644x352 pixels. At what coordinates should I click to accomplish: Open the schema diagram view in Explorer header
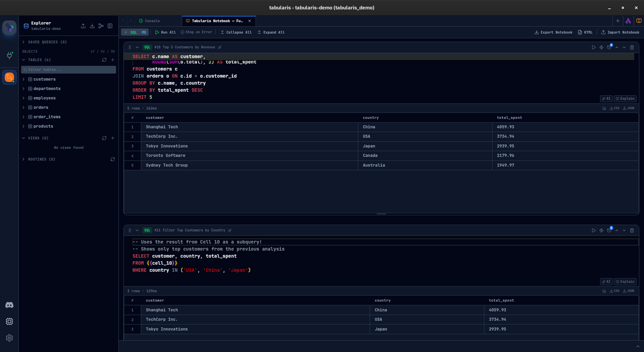tap(101, 26)
